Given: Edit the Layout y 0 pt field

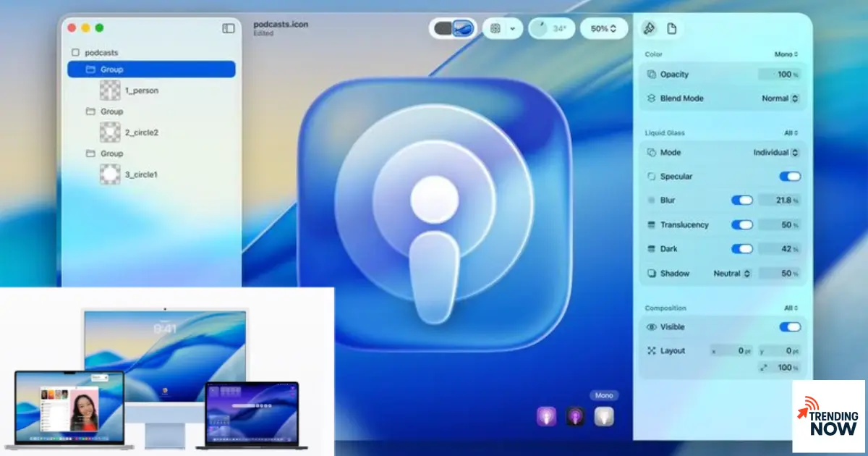Looking at the screenshot, I should tap(779, 351).
